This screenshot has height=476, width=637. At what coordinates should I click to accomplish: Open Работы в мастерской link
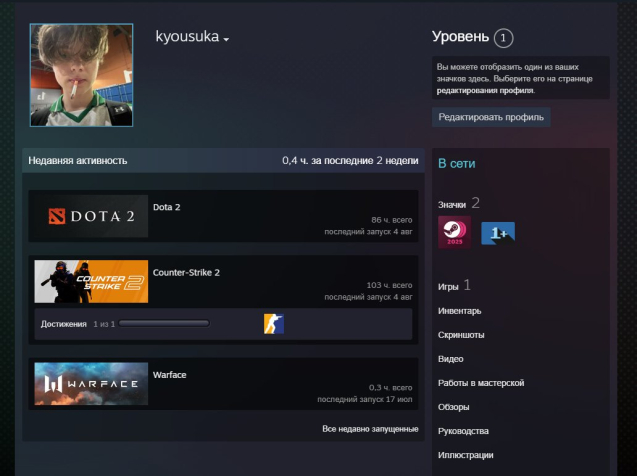pyautogui.click(x=481, y=383)
